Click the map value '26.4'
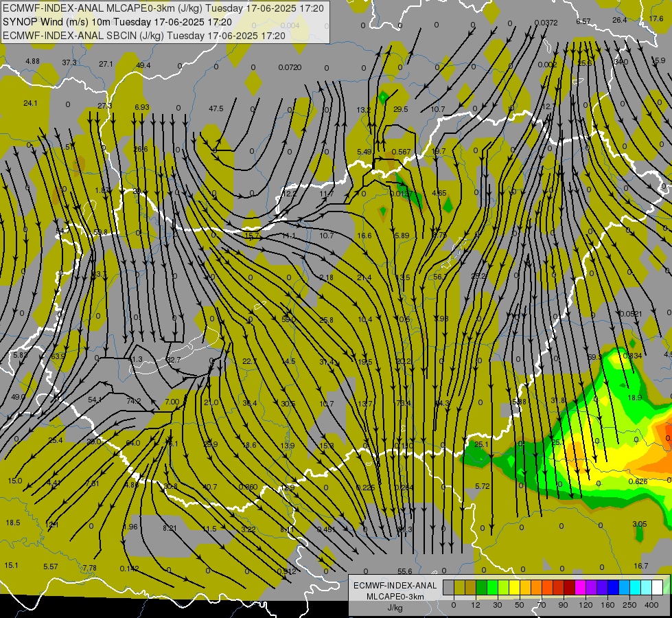Image resolution: width=672 pixels, height=618 pixels. [619, 20]
